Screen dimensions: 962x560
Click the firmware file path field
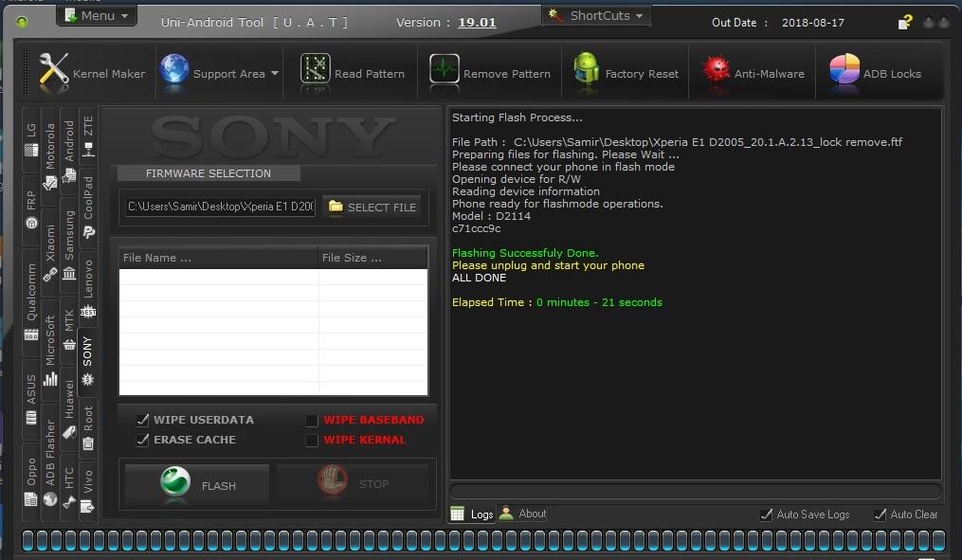coord(220,207)
